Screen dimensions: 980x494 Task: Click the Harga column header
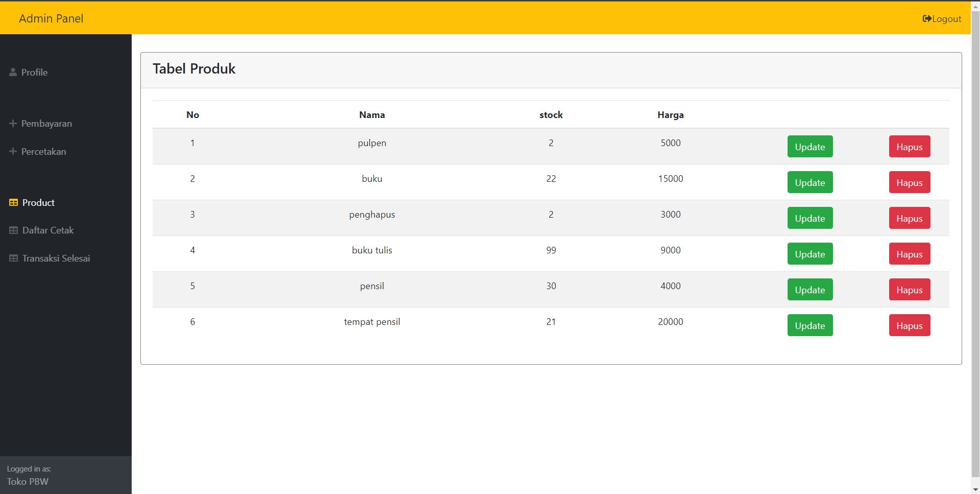click(x=671, y=115)
